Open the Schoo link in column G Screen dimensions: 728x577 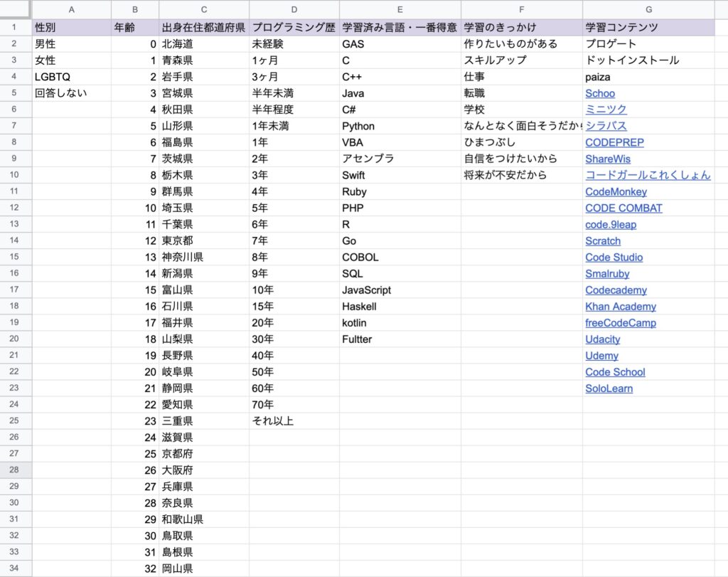click(x=600, y=93)
